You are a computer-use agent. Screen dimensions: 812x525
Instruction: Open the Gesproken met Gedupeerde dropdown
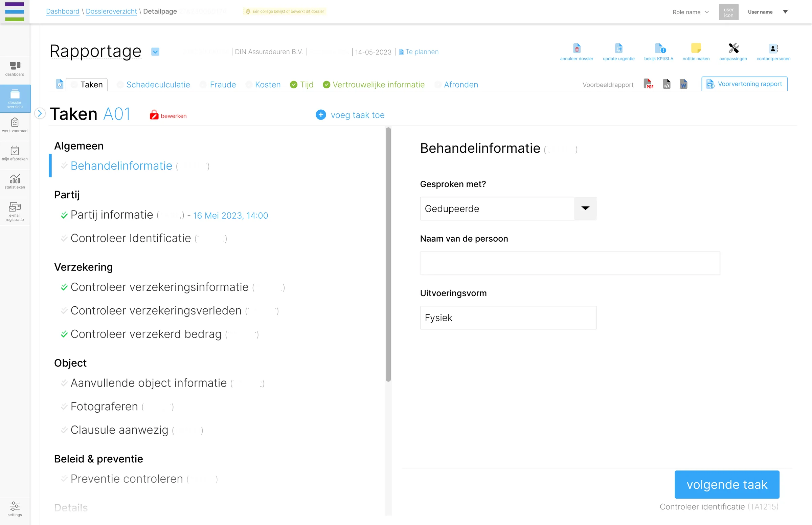click(508, 209)
